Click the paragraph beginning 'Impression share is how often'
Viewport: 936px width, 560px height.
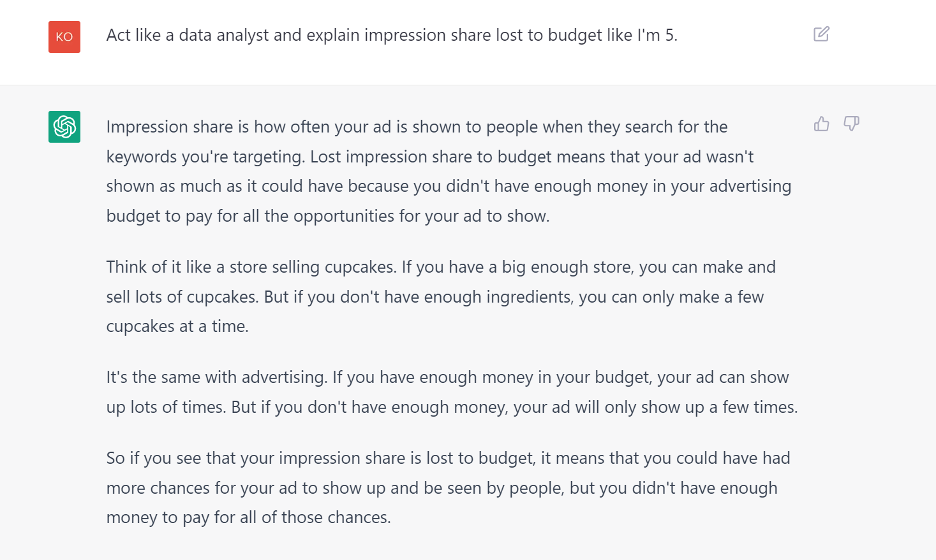(x=449, y=171)
